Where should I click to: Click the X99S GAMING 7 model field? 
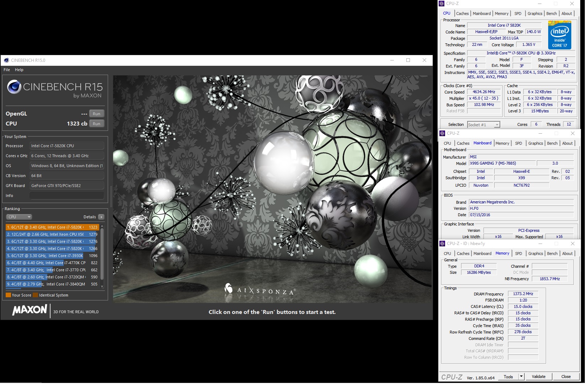[502, 163]
